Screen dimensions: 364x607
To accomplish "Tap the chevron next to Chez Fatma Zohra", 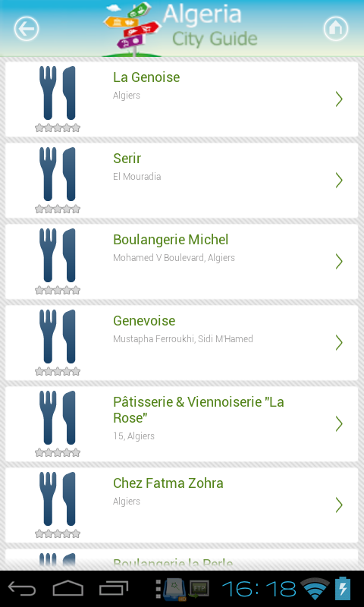I will point(339,505).
